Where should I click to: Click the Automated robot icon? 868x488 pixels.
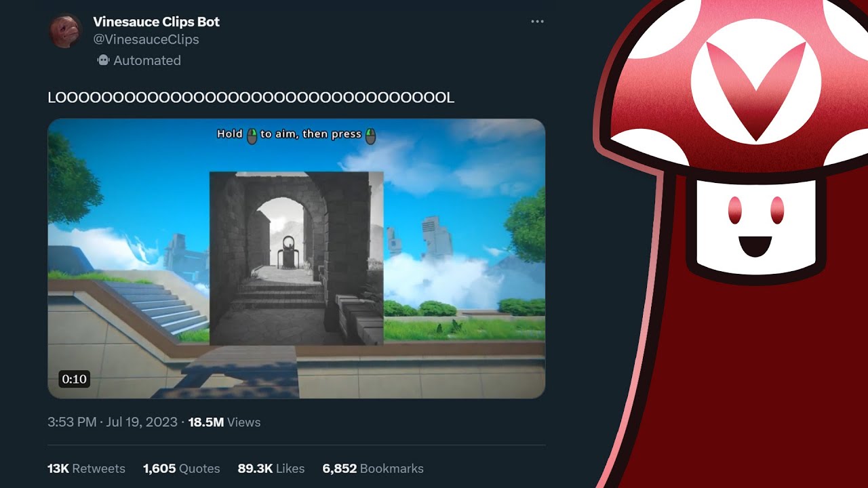(103, 60)
